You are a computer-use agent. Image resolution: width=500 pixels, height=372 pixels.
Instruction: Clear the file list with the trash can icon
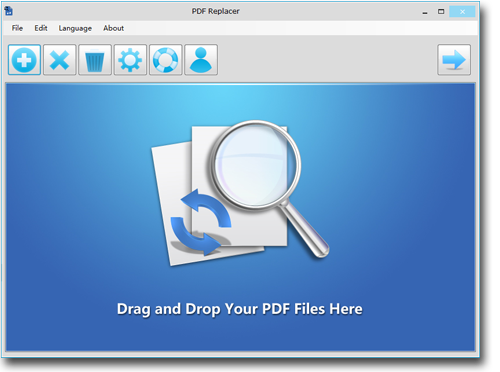tap(95, 60)
